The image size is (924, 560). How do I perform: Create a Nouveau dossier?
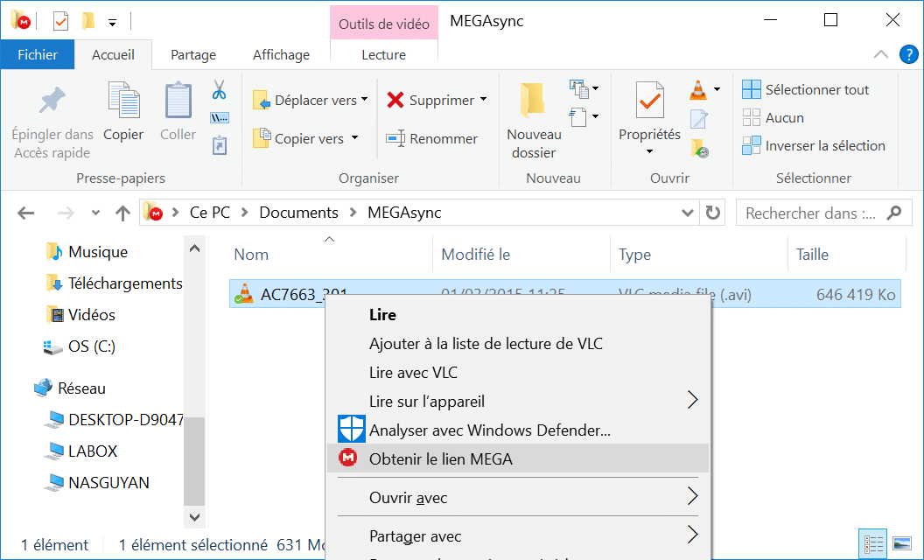(534, 121)
